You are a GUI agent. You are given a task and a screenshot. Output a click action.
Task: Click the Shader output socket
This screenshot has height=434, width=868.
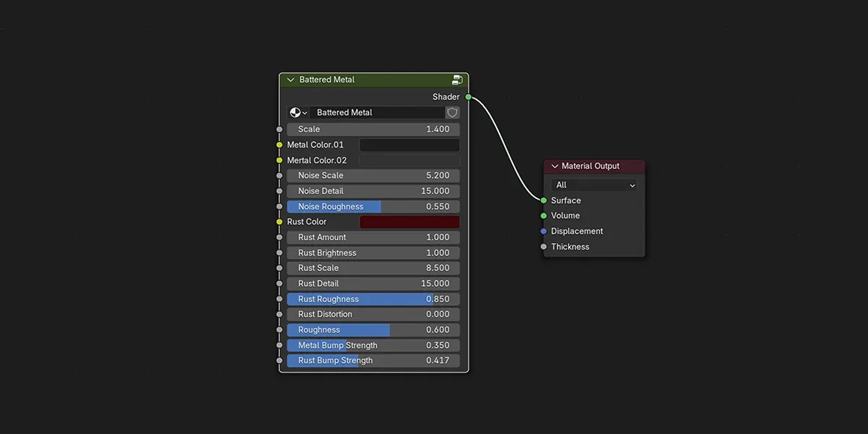pyautogui.click(x=467, y=96)
